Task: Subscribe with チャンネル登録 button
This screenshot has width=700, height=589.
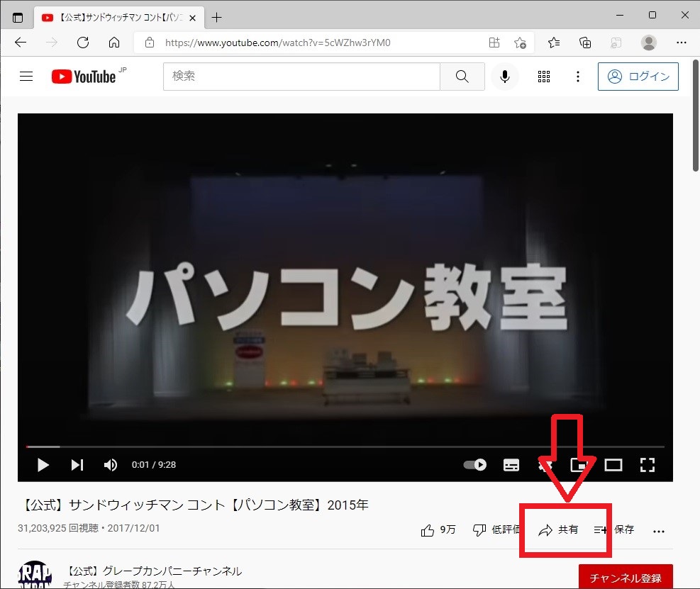Action: coord(626,578)
